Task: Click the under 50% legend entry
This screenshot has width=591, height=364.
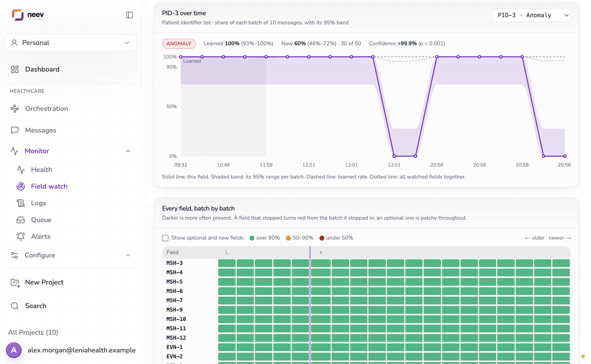Action: tap(336, 238)
